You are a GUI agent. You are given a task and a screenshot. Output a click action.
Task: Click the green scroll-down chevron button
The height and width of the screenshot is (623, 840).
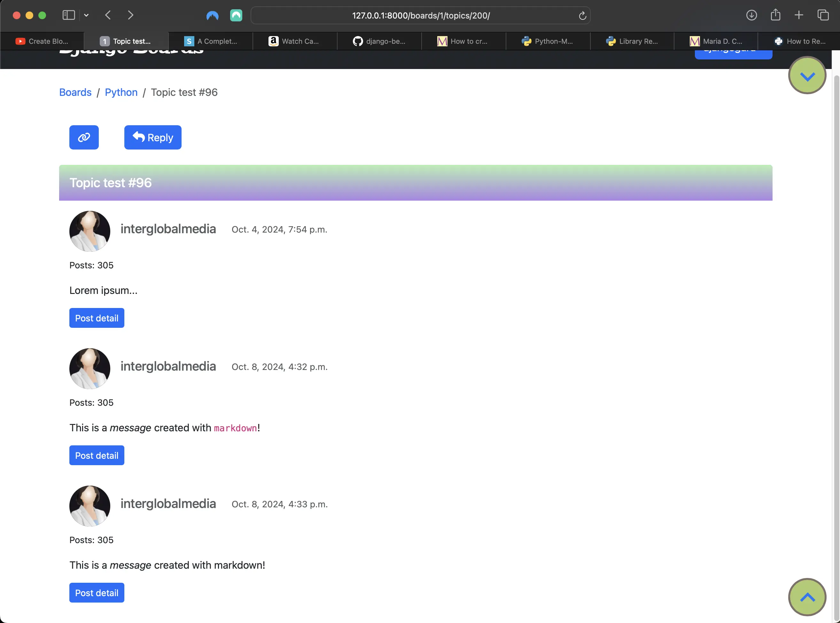[807, 75]
